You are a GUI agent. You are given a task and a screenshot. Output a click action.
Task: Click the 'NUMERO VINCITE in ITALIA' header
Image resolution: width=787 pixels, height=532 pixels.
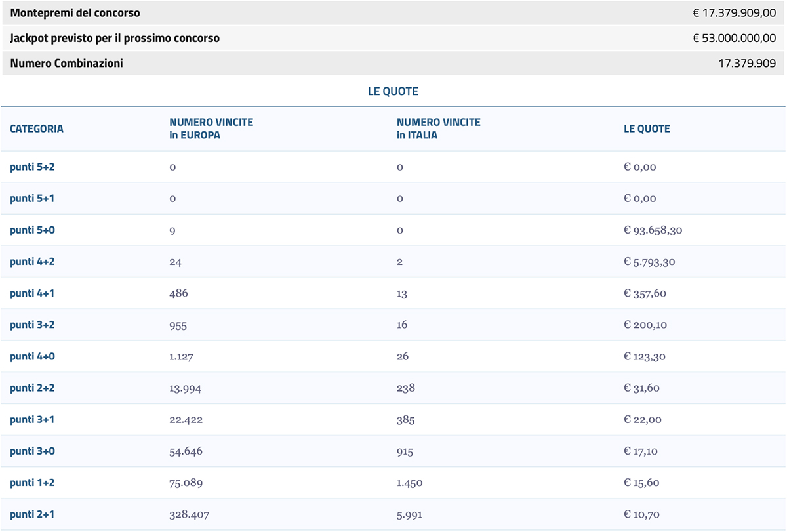(438, 129)
